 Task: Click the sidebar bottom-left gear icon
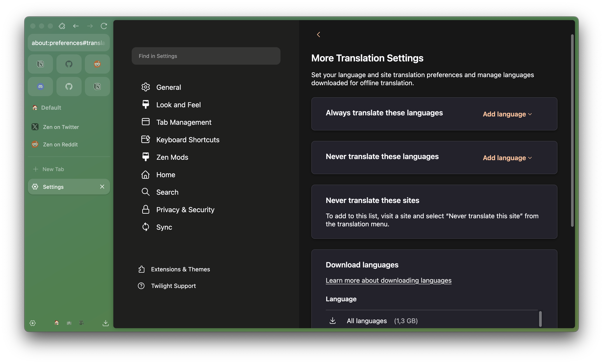click(33, 323)
